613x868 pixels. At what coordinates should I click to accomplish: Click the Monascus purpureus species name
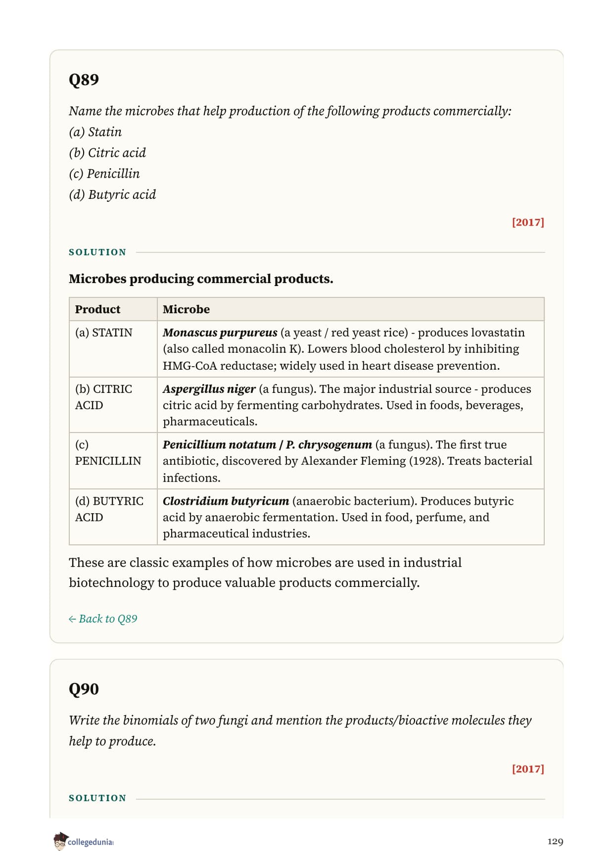coord(220,333)
